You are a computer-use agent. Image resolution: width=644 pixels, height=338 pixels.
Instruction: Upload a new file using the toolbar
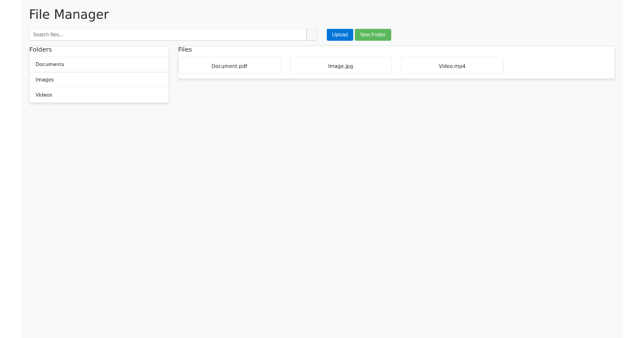[x=339, y=34]
